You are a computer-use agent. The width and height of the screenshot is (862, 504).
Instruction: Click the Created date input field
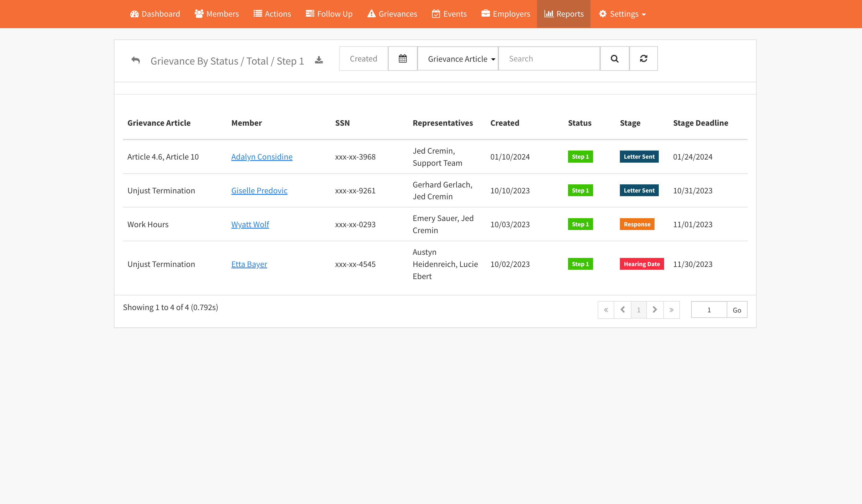coord(363,59)
